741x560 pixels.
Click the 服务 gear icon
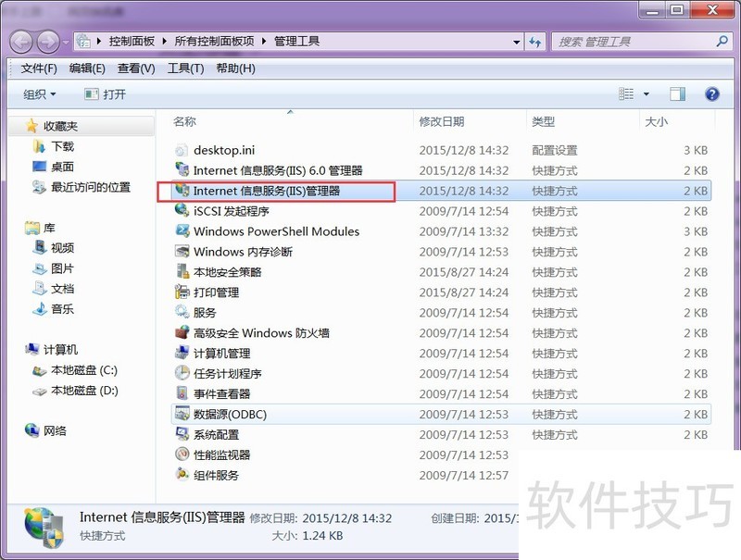point(182,312)
